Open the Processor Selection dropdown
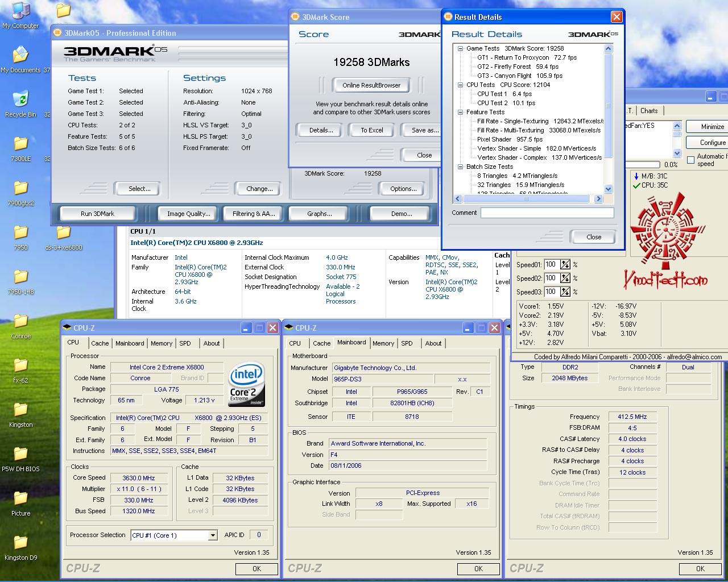Screen dimensions: 728x582 [x=213, y=535]
